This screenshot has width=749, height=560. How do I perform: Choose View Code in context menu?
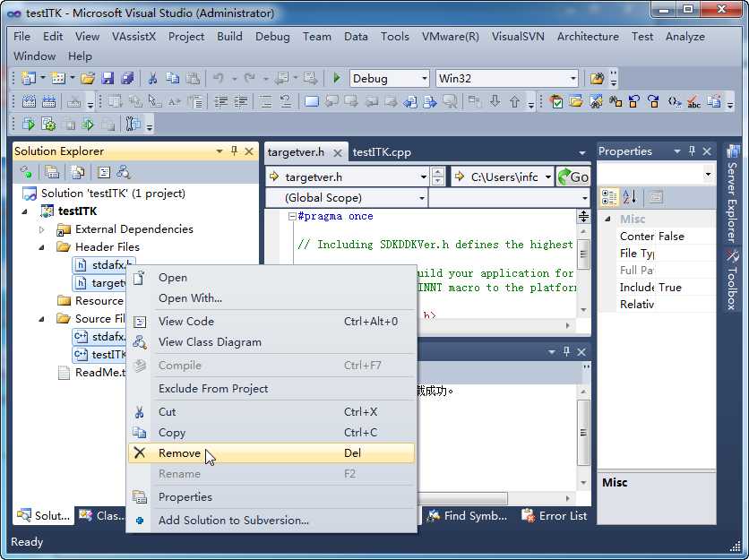271,321
